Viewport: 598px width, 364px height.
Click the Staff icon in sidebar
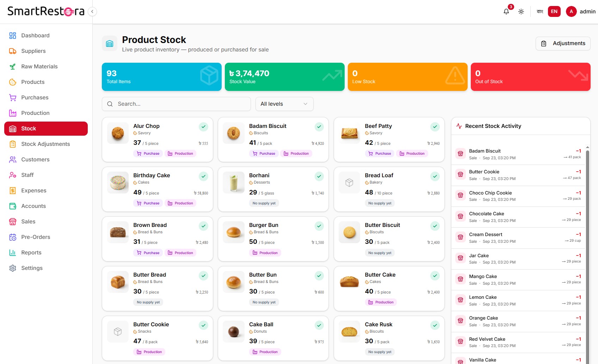coord(13,175)
